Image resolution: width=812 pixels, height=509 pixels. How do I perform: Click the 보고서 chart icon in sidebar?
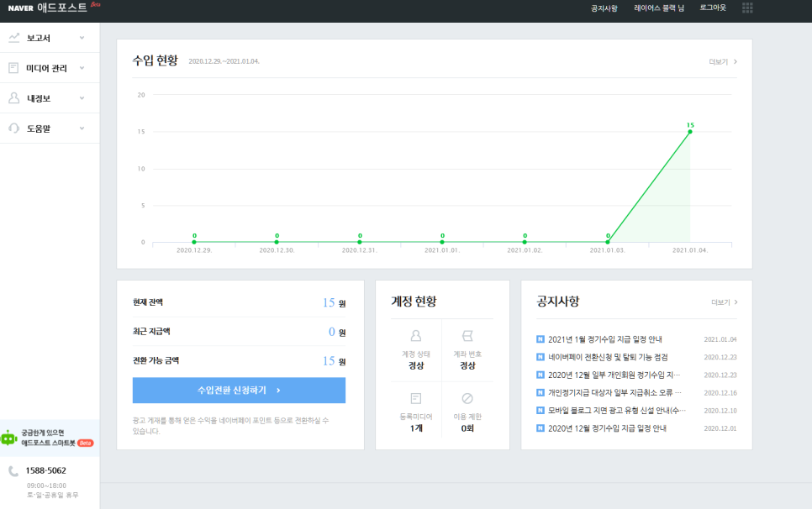pyautogui.click(x=14, y=38)
